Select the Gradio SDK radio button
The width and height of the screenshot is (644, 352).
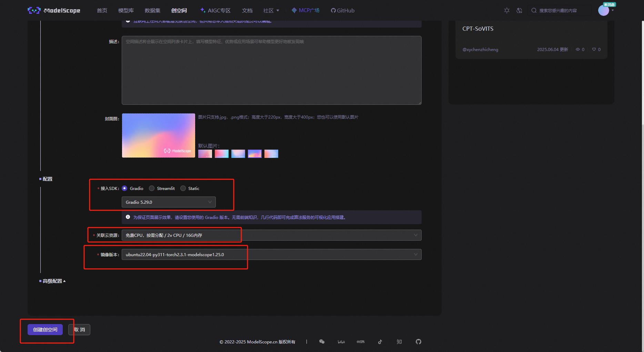[x=124, y=188]
